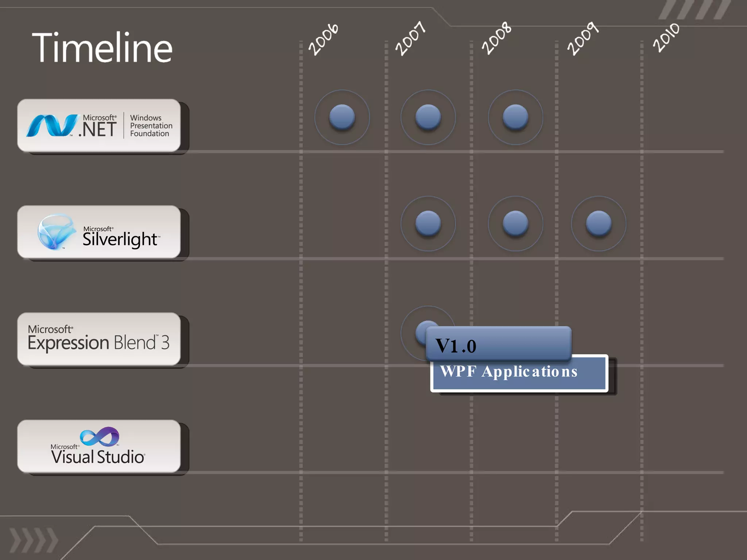Click the 2009 year label

[583, 38]
